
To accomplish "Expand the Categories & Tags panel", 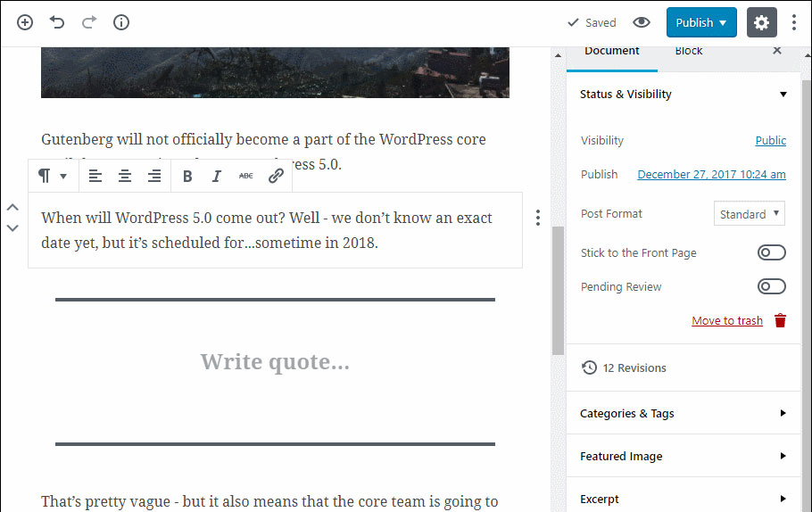I will (684, 413).
